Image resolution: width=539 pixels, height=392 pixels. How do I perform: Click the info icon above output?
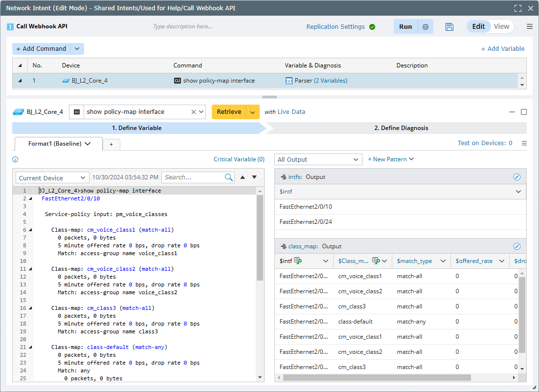(x=15, y=159)
